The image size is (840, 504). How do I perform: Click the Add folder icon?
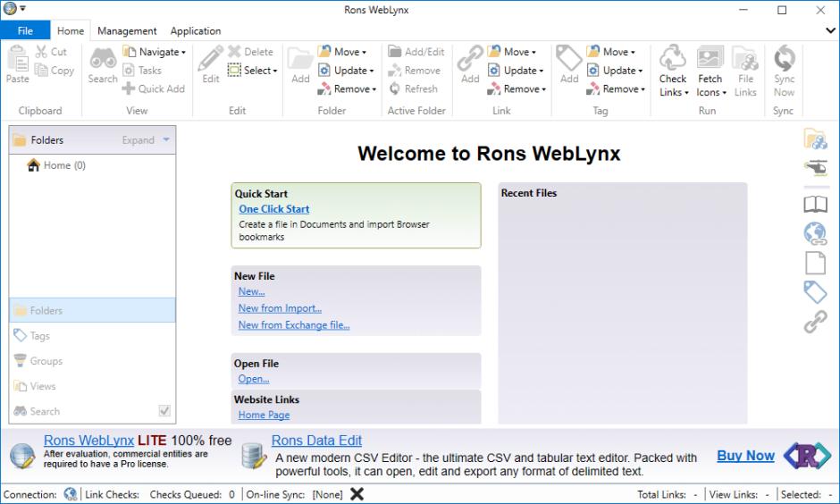300,58
